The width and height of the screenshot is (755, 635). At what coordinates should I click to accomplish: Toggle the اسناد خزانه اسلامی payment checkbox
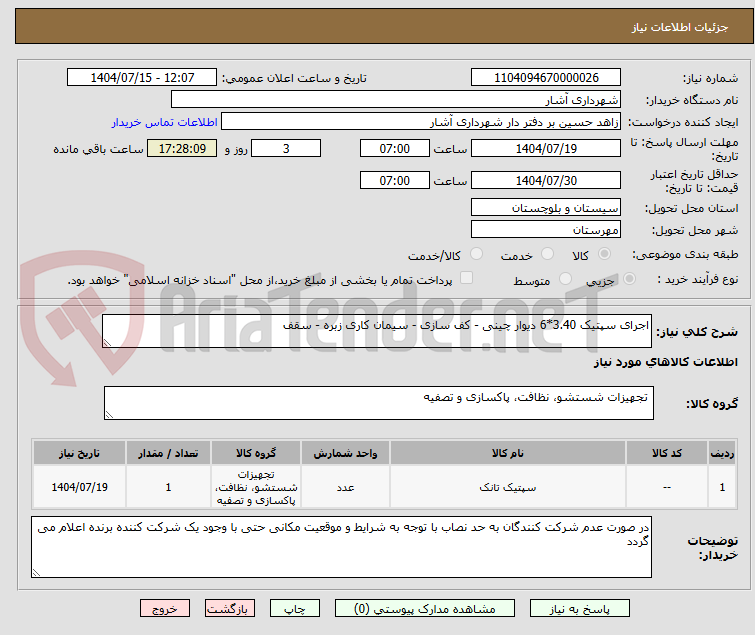466,278
